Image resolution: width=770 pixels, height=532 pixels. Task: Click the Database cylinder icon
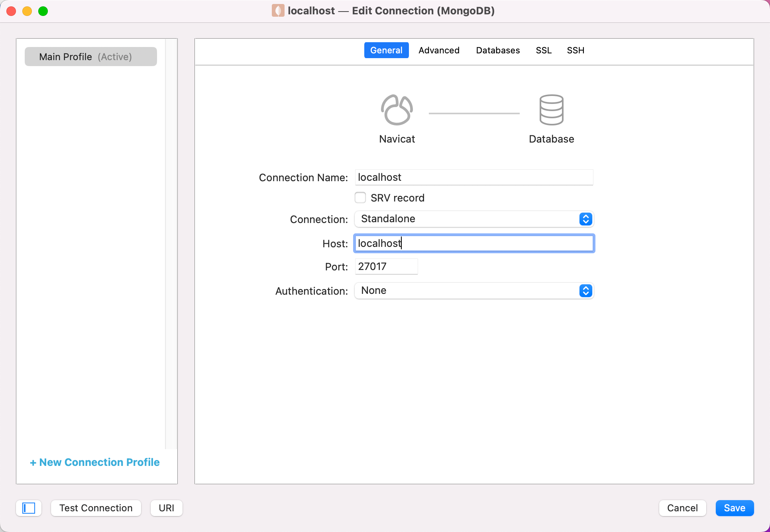pyautogui.click(x=551, y=110)
